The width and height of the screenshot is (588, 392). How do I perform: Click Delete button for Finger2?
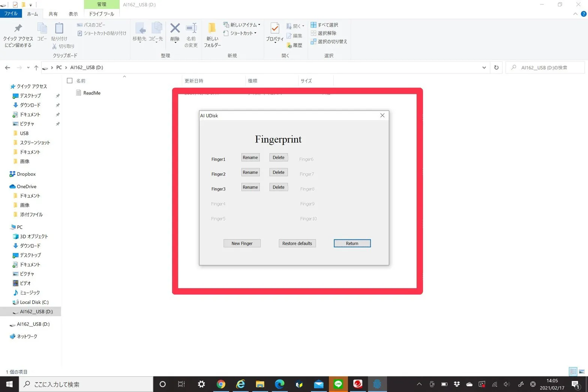[278, 172]
